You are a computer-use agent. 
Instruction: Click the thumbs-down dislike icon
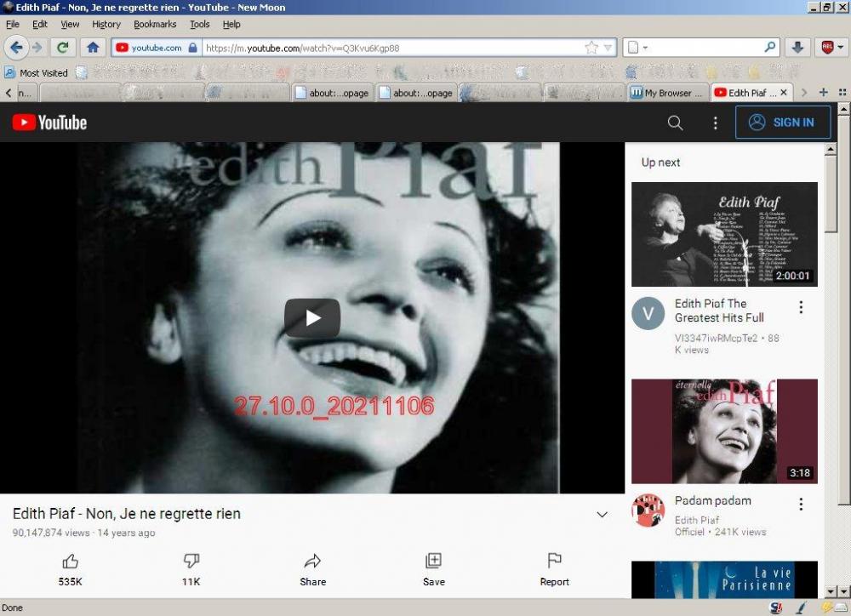pos(191,561)
